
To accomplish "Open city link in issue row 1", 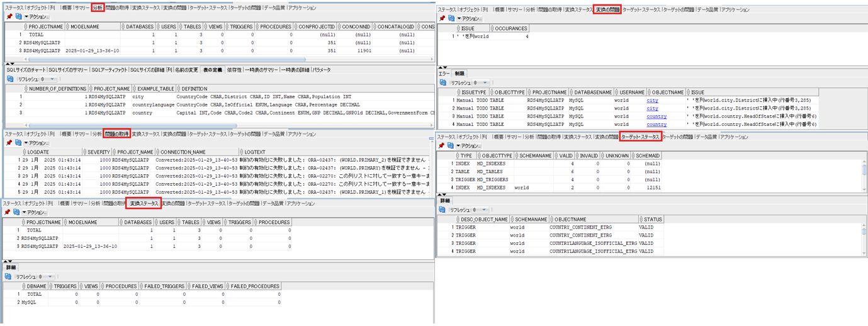I will (x=652, y=100).
